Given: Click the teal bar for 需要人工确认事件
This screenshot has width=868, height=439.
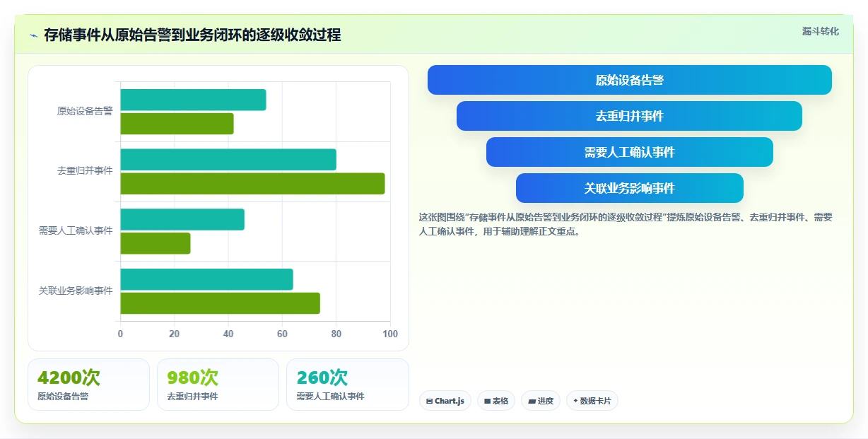Looking at the screenshot, I should tap(182, 219).
